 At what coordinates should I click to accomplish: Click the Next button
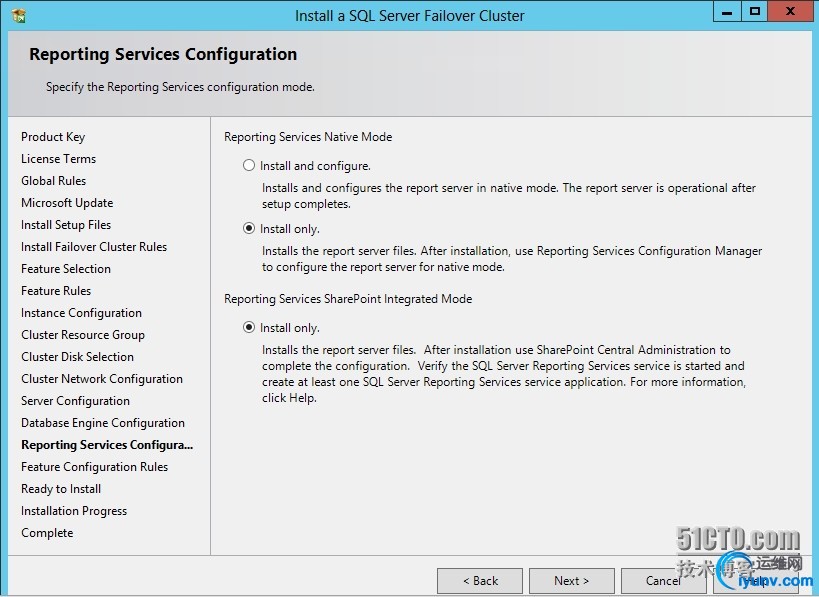pyautogui.click(x=571, y=581)
